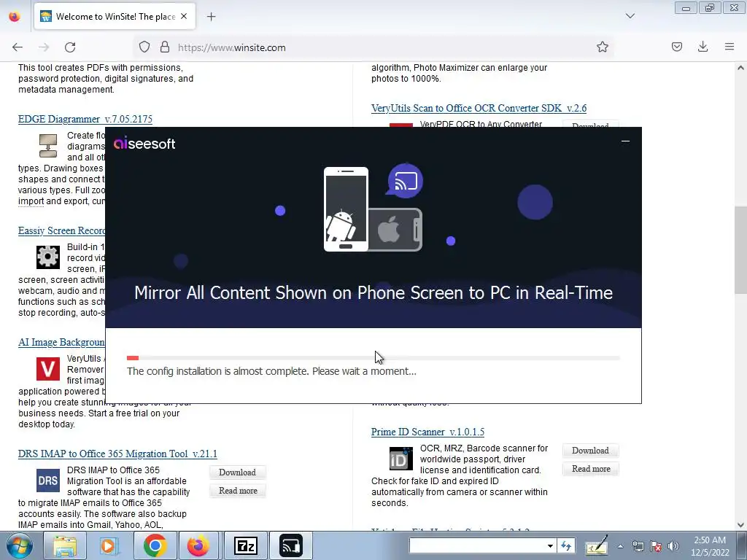Open the Firefox application menu

[x=729, y=47]
